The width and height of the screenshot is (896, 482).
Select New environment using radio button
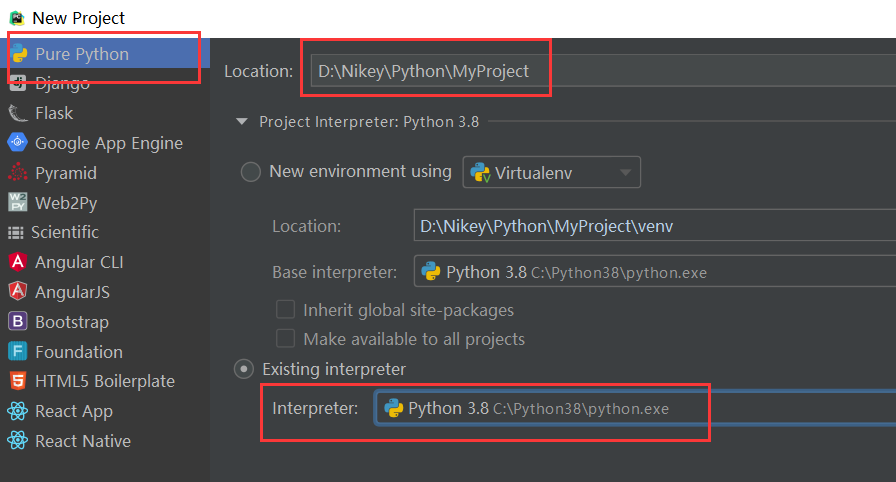point(251,172)
